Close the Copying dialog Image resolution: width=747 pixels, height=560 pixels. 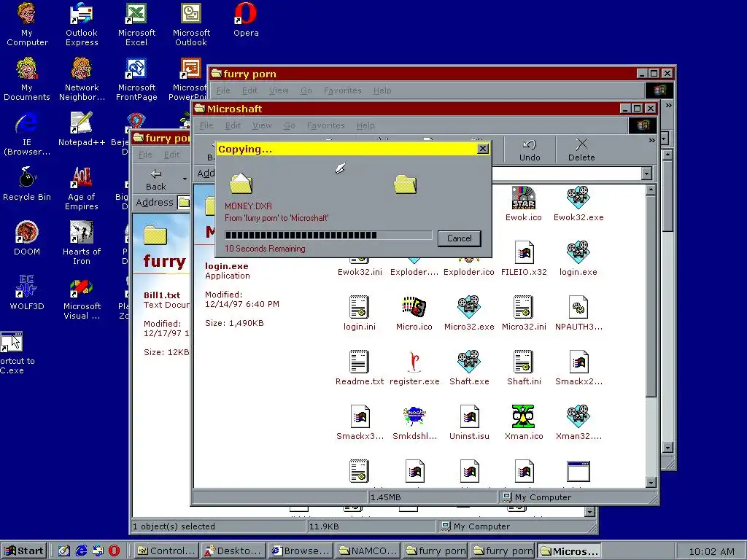tap(483, 149)
